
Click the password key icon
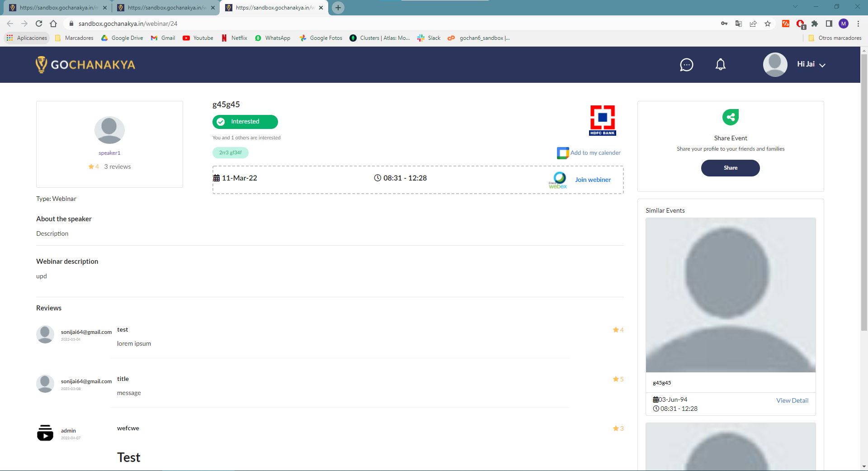click(724, 24)
